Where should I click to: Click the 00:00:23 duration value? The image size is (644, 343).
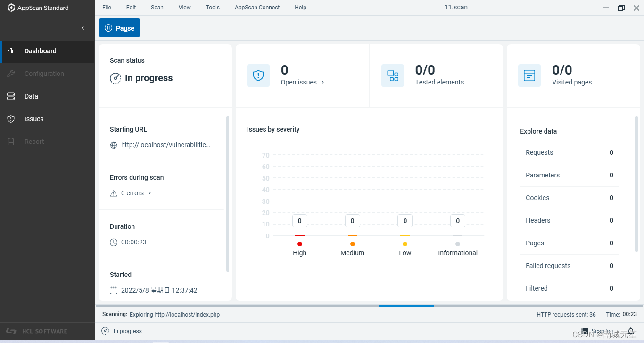pos(134,242)
